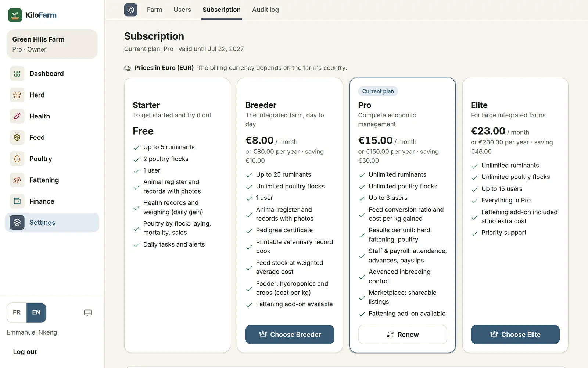Select the Herd cow icon
The image size is (588, 368).
17,95
